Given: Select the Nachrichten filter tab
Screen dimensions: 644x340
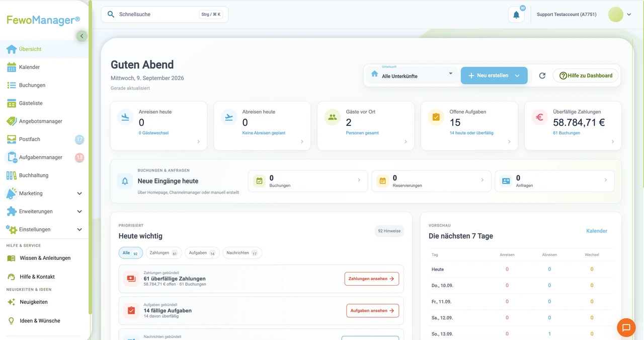Looking at the screenshot, I should pos(243,253).
